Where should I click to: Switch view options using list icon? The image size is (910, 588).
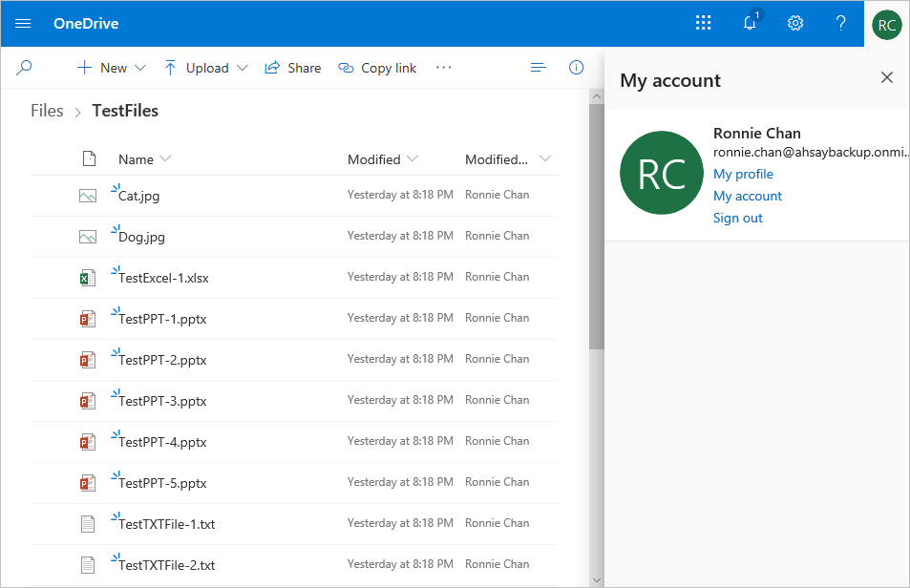(539, 68)
